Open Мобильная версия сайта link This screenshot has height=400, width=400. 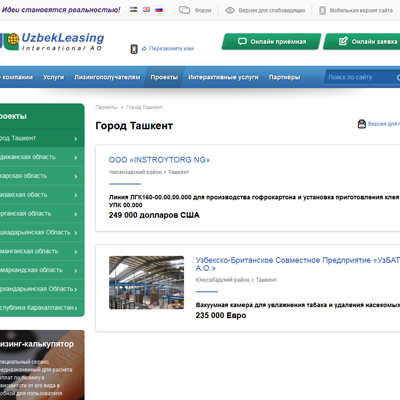click(x=361, y=10)
